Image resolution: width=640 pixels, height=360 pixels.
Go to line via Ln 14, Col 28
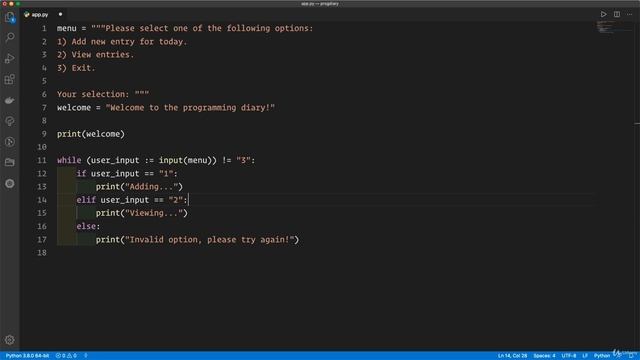pos(512,356)
